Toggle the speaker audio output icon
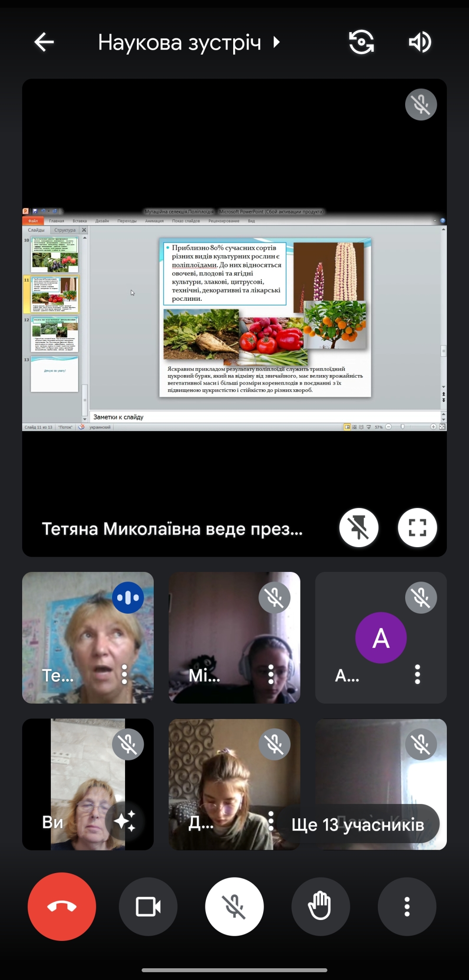This screenshot has height=980, width=469. (x=419, y=42)
